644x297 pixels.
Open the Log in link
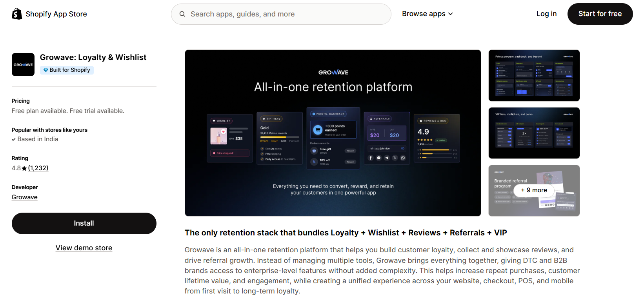tap(546, 14)
